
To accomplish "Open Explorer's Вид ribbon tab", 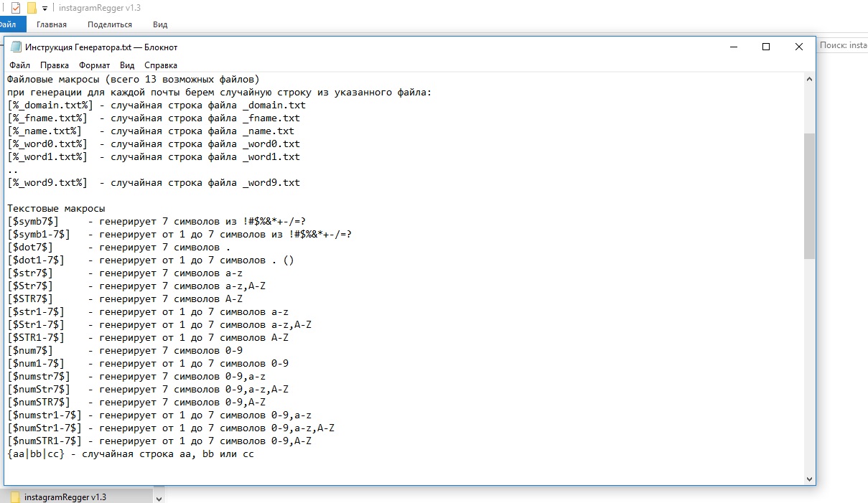I will [160, 24].
